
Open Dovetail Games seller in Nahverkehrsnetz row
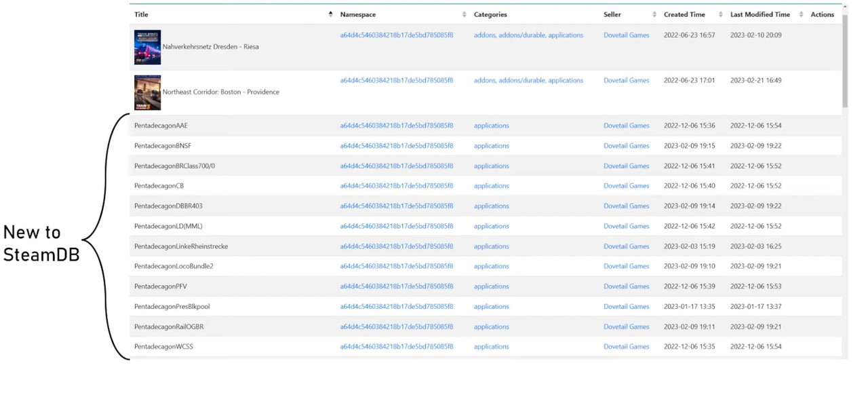627,35
